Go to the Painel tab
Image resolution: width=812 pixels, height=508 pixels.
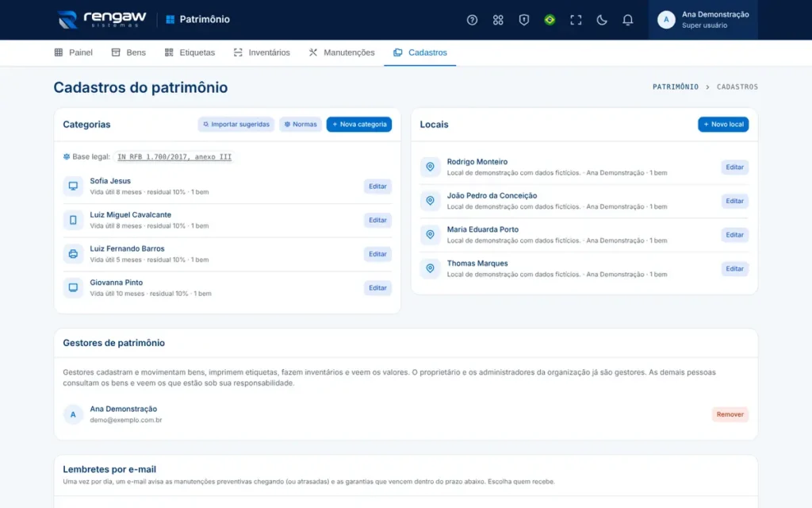click(74, 52)
